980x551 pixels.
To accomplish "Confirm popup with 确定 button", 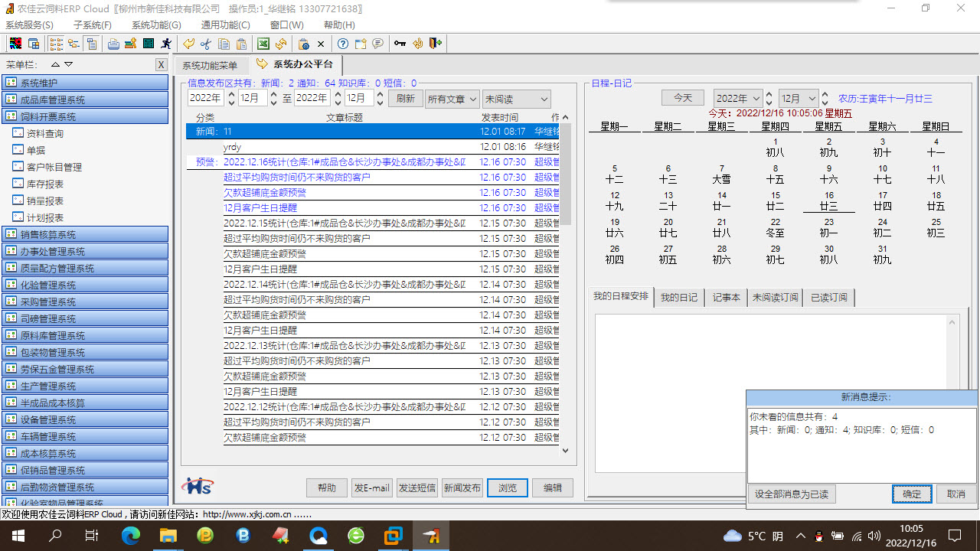I will click(912, 494).
